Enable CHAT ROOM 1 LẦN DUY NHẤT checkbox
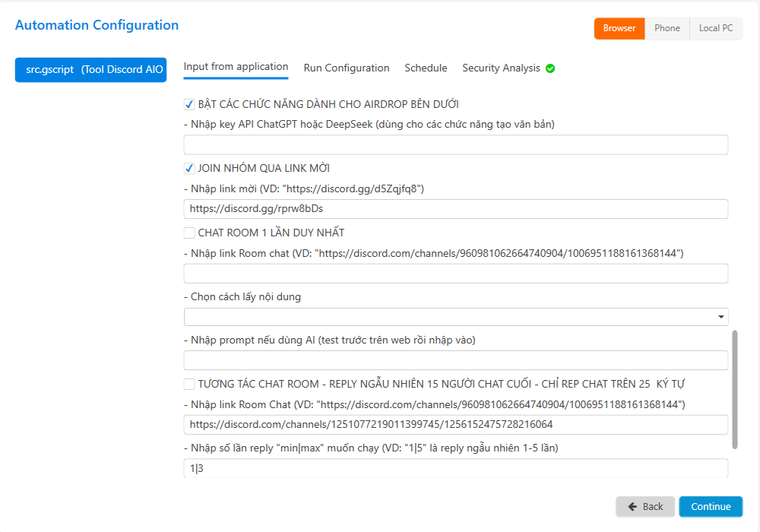760x532 pixels. point(189,233)
